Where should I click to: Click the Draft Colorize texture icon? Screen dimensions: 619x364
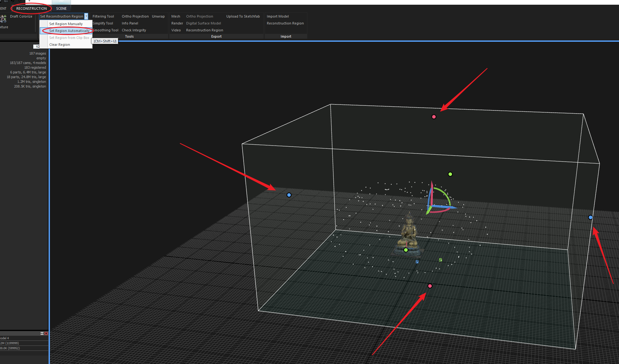[x=3, y=19]
